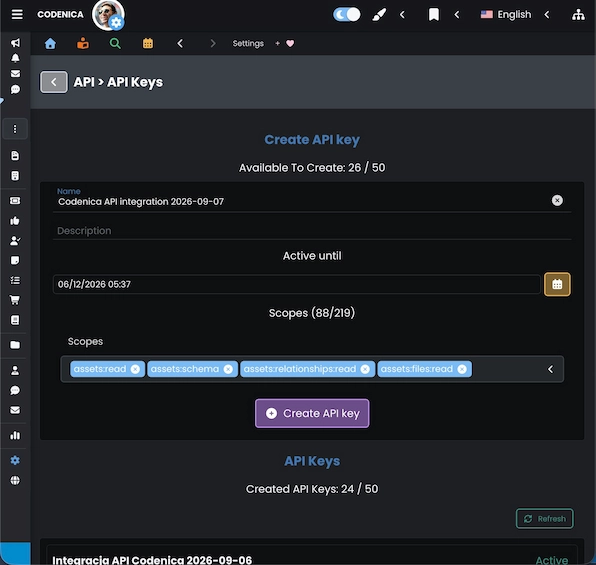The height and width of the screenshot is (565, 596).
Task: Add Settings to favorites via heart icon
Action: [x=290, y=43]
